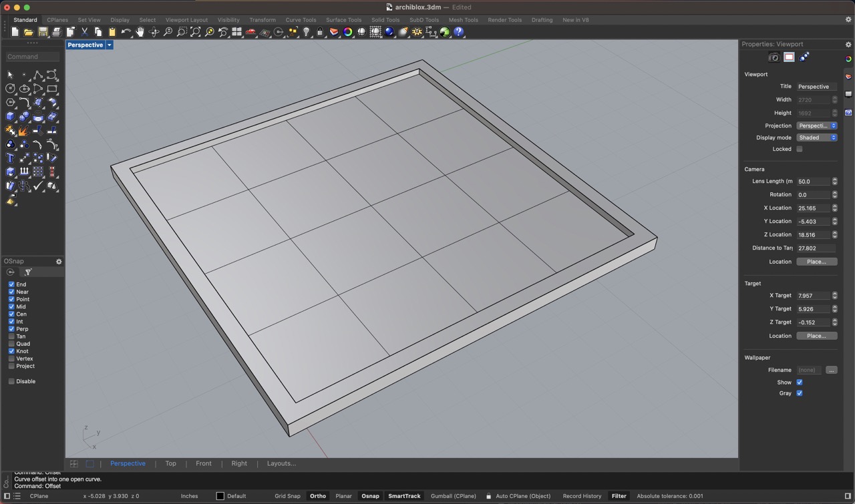Click the gear Options icon in toolbar
Viewport: 855px width, 504px height.
[417, 32]
